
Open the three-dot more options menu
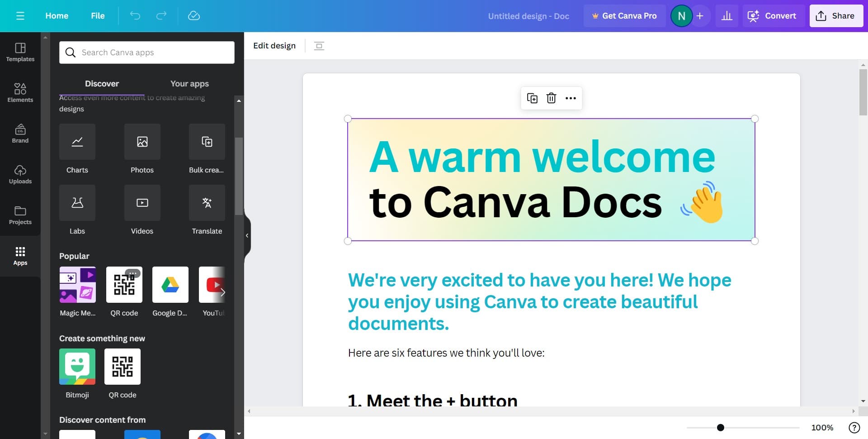tap(571, 98)
